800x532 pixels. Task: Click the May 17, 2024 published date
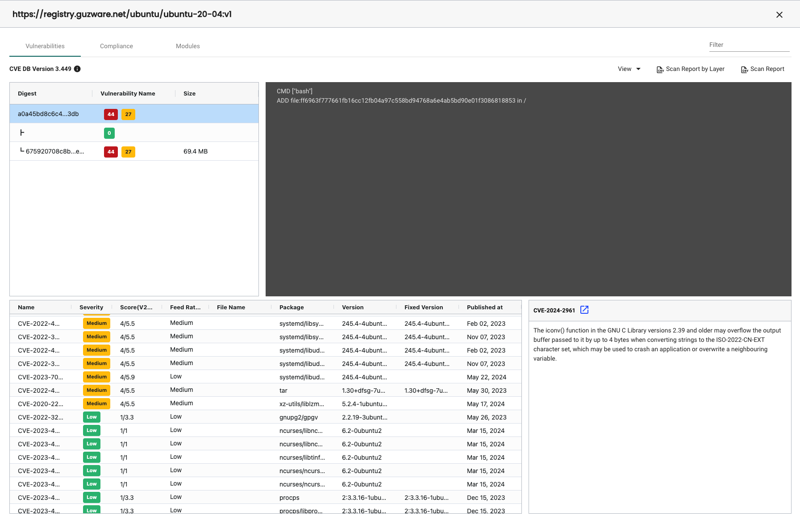486,404
